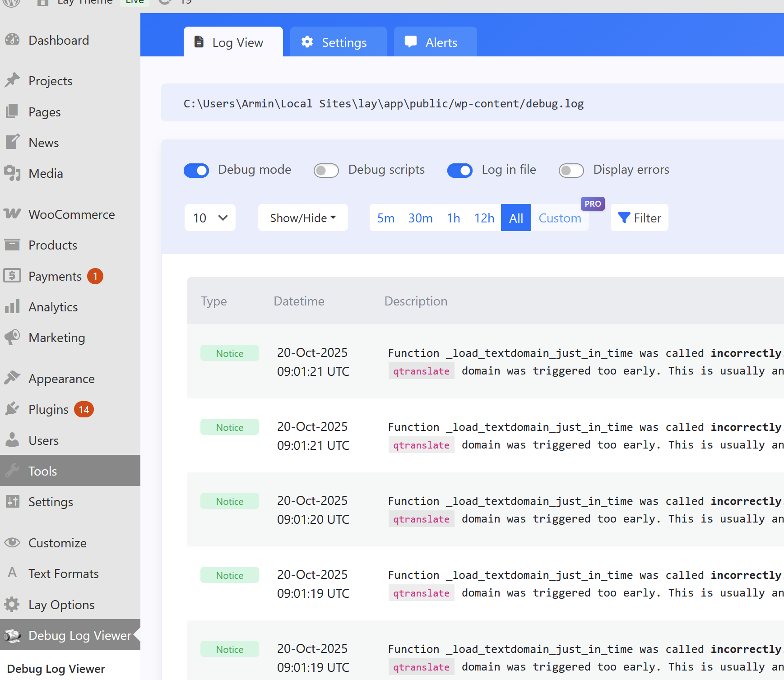This screenshot has width=784, height=680.
Task: Click the Analytics bar chart icon
Action: [12, 306]
